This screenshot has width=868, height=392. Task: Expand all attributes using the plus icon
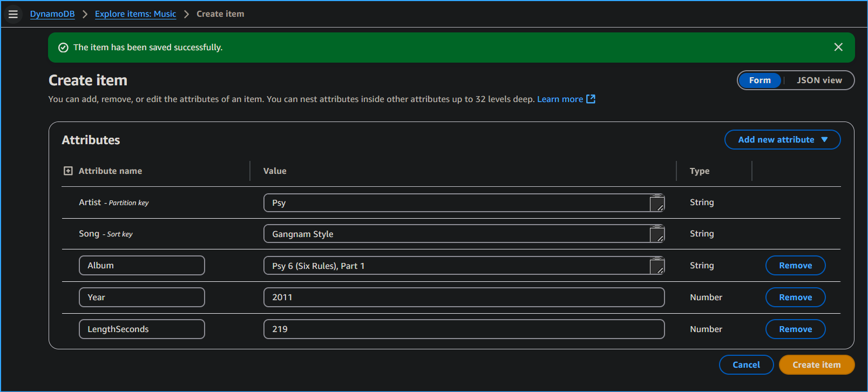click(68, 171)
